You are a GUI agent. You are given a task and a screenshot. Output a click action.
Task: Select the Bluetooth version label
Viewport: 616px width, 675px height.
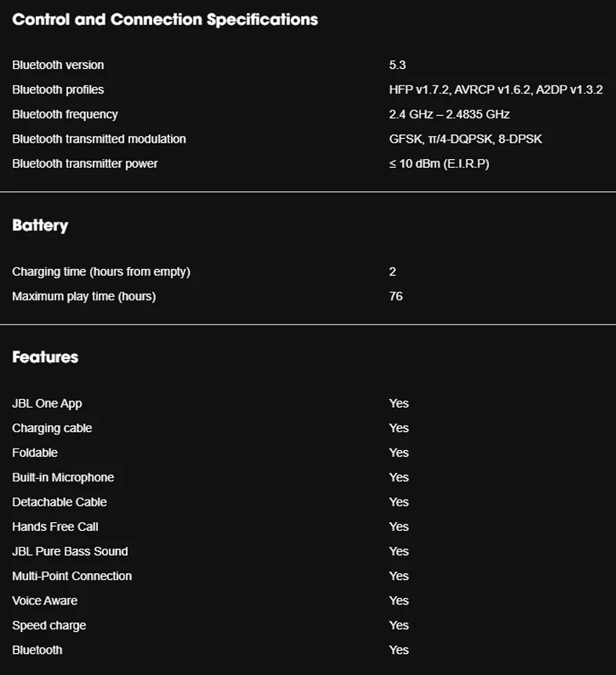(58, 65)
